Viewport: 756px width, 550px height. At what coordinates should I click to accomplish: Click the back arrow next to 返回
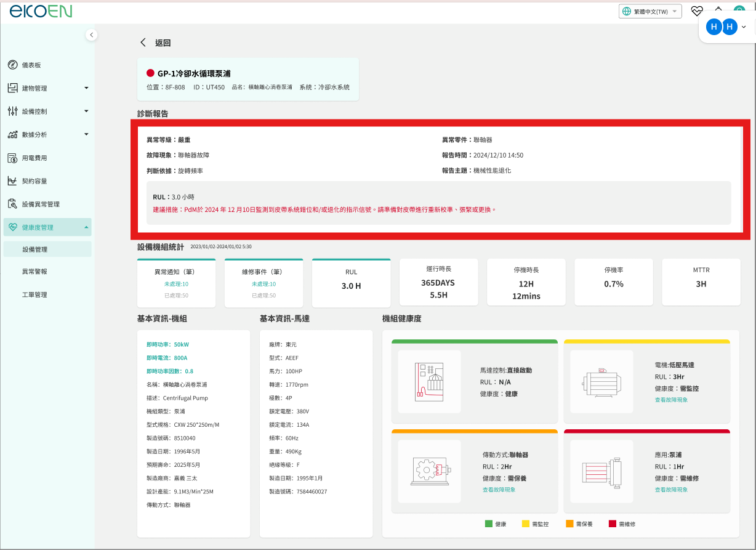pyautogui.click(x=143, y=42)
